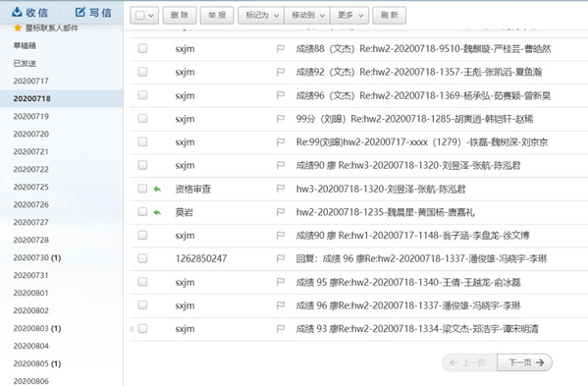588x386 pixels.
Task: Open folder 20200805 with one unread
Action: pos(37,363)
